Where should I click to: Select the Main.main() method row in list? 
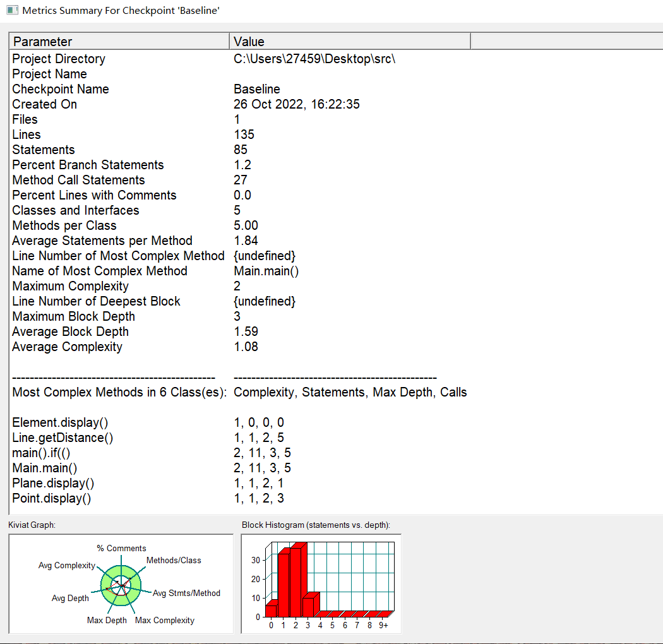click(x=45, y=468)
